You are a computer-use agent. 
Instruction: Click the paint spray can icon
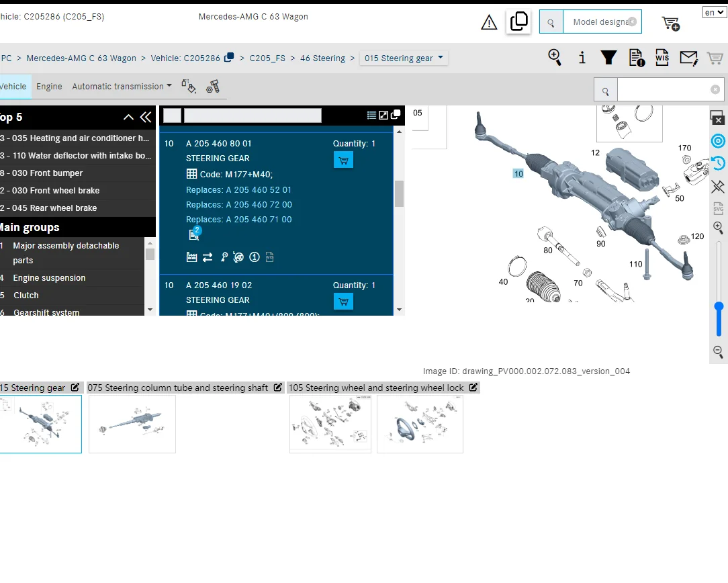(x=189, y=87)
